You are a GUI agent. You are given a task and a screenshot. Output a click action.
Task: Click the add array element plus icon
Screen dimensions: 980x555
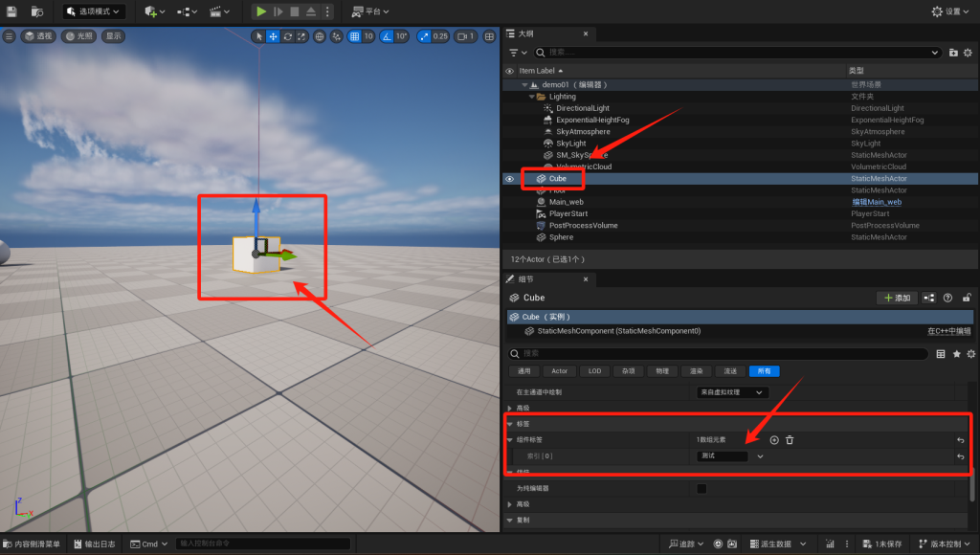click(x=774, y=439)
